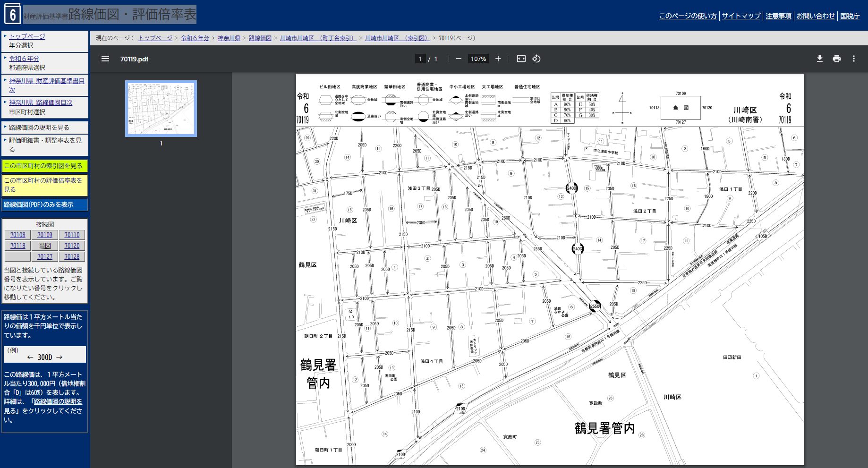Open お問い合わせ header link
This screenshot has height=468, width=868.
(816, 16)
